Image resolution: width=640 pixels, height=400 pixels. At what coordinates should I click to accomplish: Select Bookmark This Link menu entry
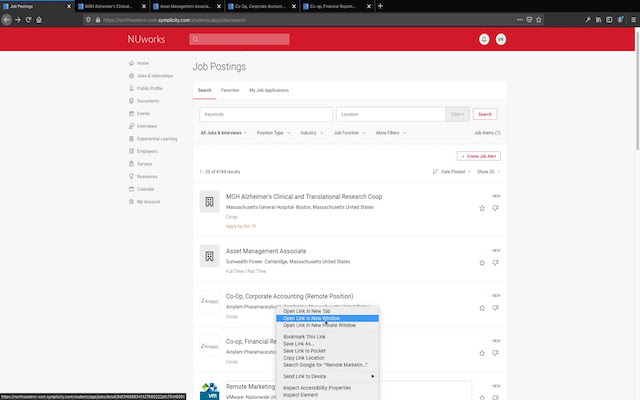pos(327,337)
